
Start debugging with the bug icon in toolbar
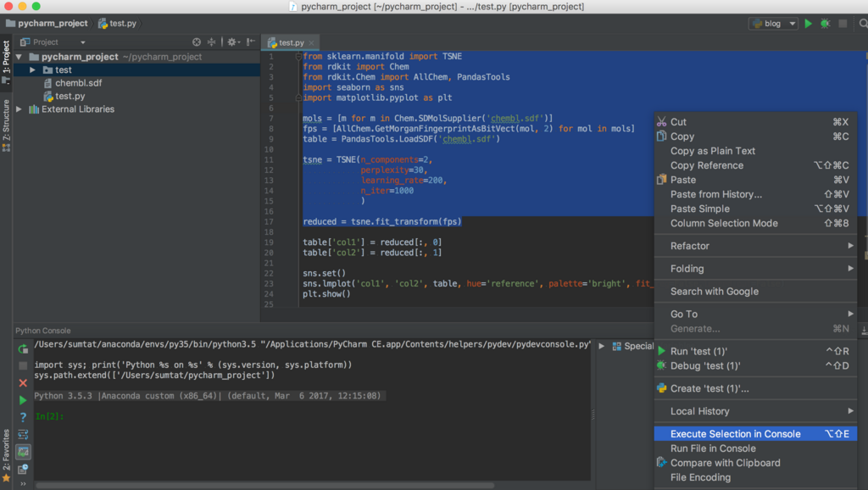pos(825,23)
